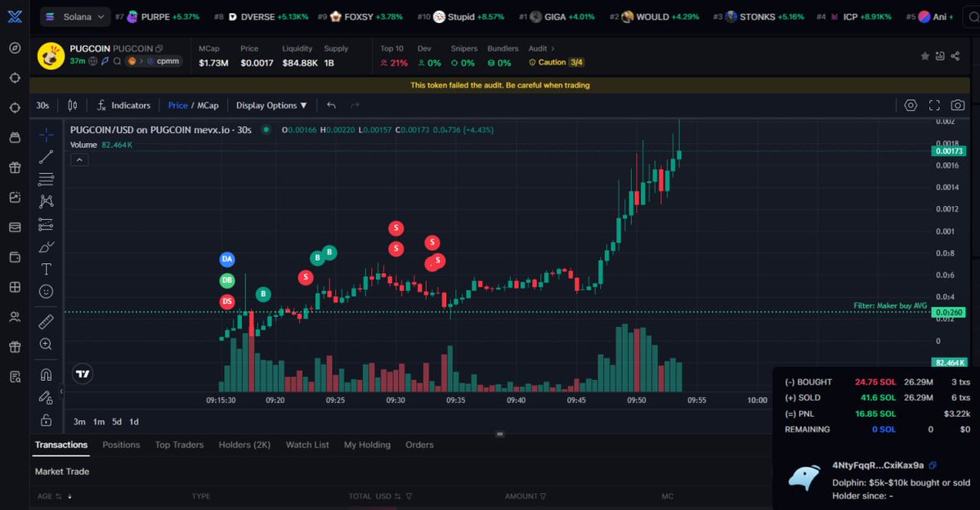The height and width of the screenshot is (510, 980).
Task: Share the PUGCOIN token page
Action: [x=955, y=56]
